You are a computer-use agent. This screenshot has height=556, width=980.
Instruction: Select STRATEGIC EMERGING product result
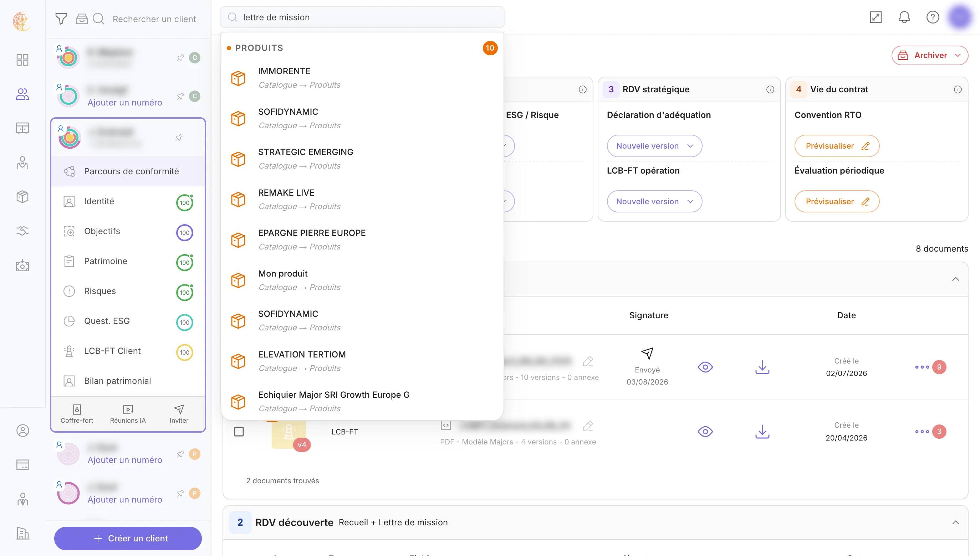[362, 159]
